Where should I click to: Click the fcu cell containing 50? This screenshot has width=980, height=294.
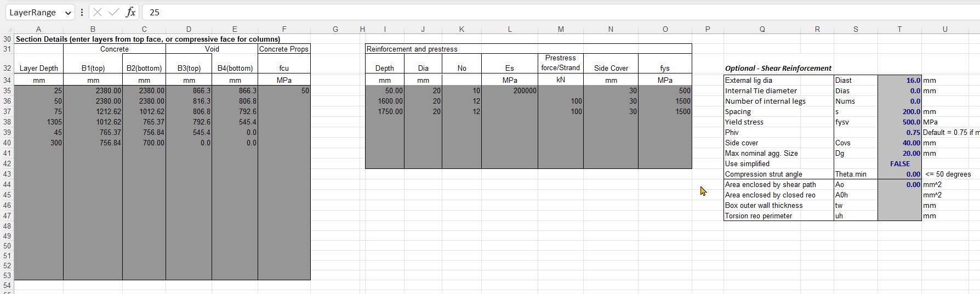pos(284,91)
